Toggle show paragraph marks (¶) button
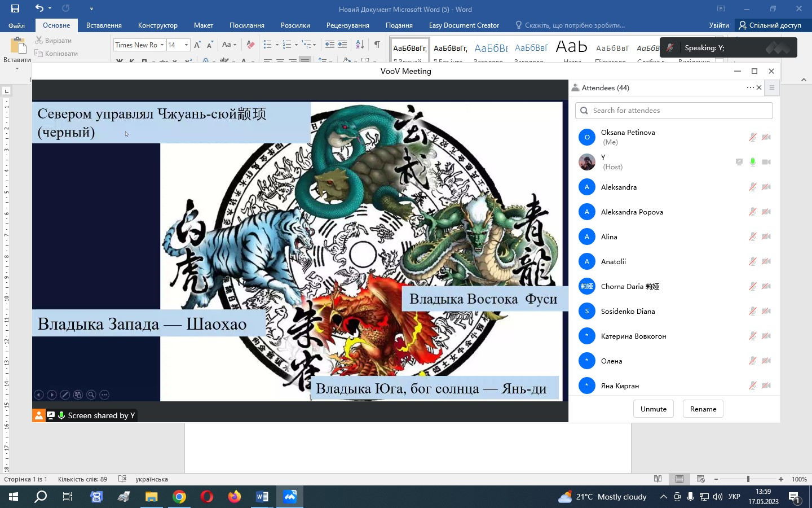 377,45
